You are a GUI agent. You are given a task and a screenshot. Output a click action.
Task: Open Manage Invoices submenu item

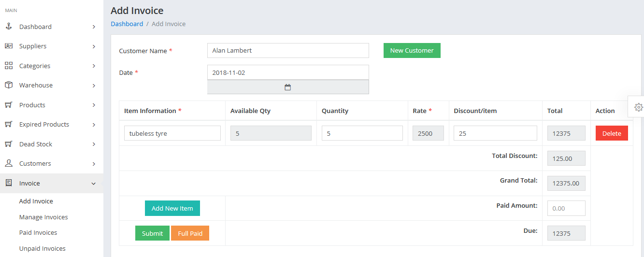click(43, 217)
